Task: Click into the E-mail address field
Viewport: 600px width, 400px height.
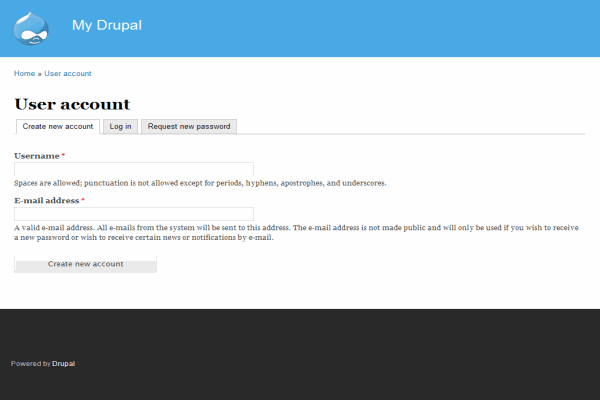Action: click(134, 214)
